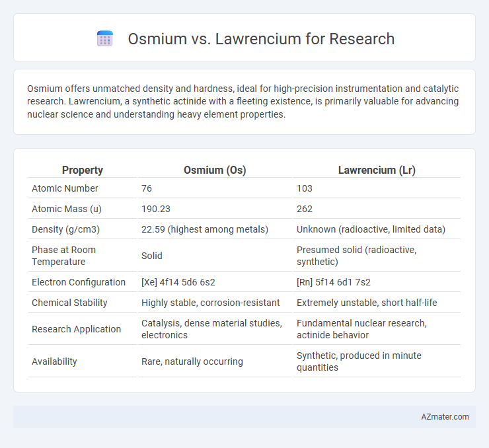Select the 'Osmium (Os)' column header
This screenshot has width=489, height=448.
[215, 170]
